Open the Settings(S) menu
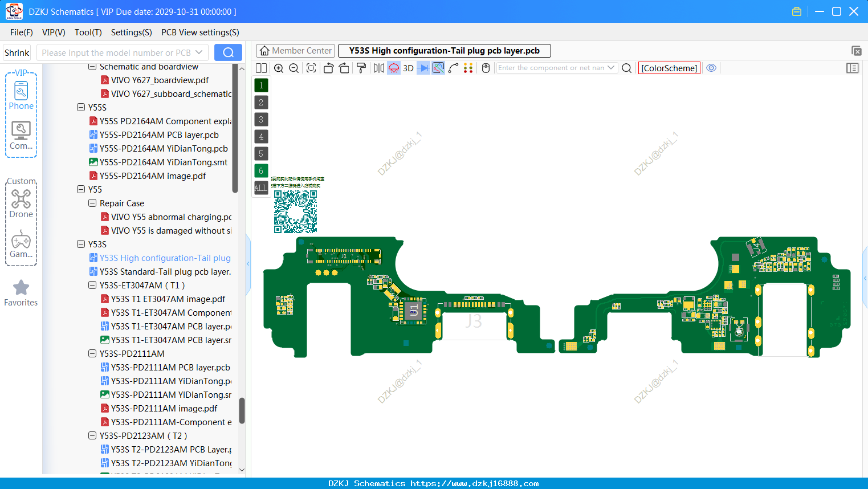Viewport: 868px width, 489px height. [x=132, y=32]
